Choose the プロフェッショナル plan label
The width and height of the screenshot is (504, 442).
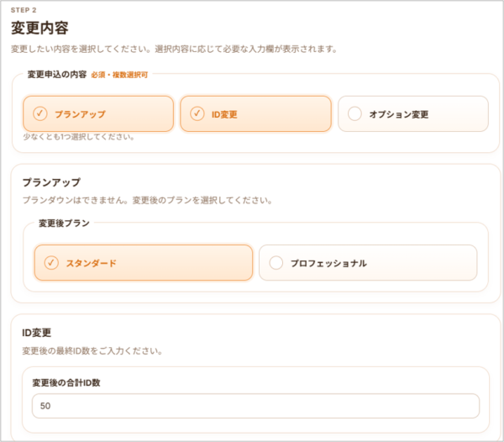(x=328, y=263)
